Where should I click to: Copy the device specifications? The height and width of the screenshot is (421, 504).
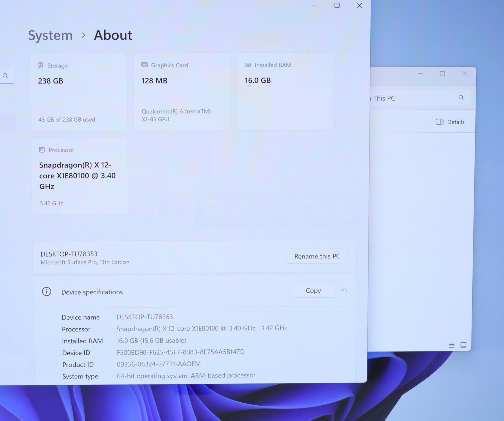[x=313, y=291]
